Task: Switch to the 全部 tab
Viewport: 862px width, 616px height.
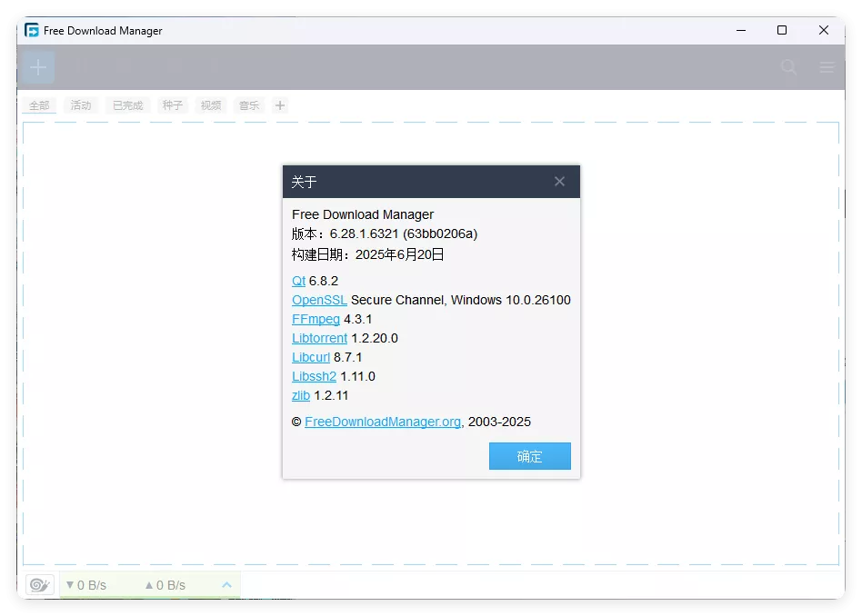Action: [x=38, y=105]
